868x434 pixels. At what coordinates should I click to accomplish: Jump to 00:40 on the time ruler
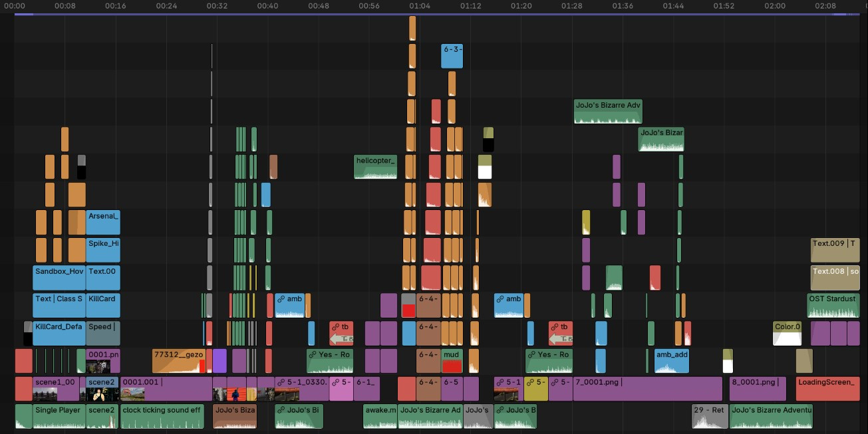(x=267, y=6)
